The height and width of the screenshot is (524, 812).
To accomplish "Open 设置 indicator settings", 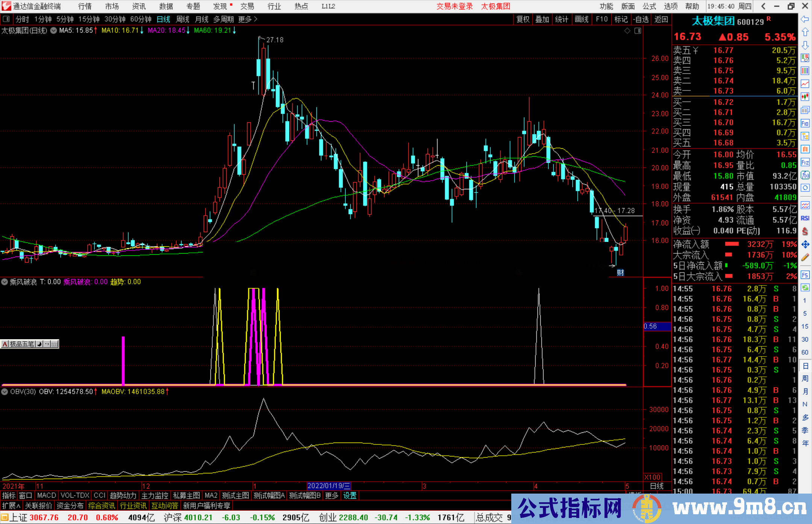I will (x=350, y=495).
